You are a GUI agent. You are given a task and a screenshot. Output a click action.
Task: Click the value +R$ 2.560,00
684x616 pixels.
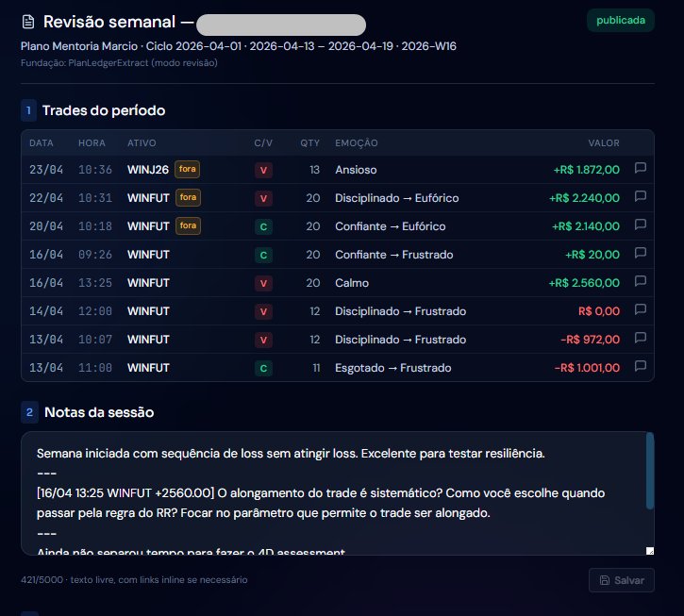(x=584, y=283)
